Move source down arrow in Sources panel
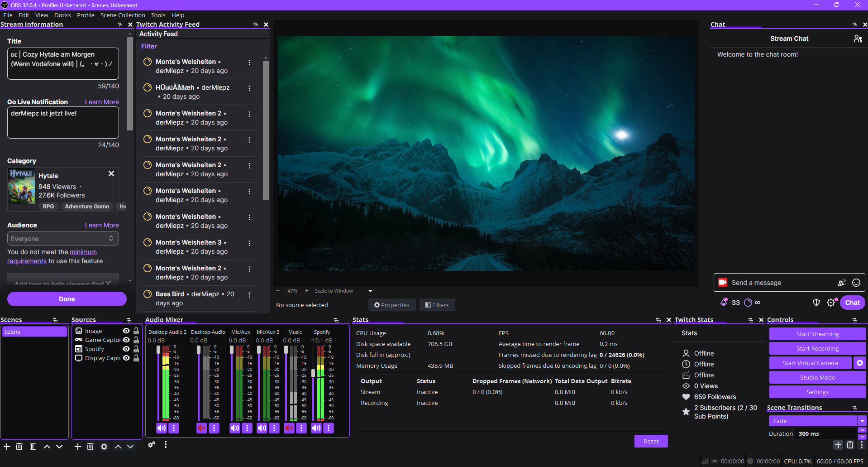 click(x=130, y=447)
